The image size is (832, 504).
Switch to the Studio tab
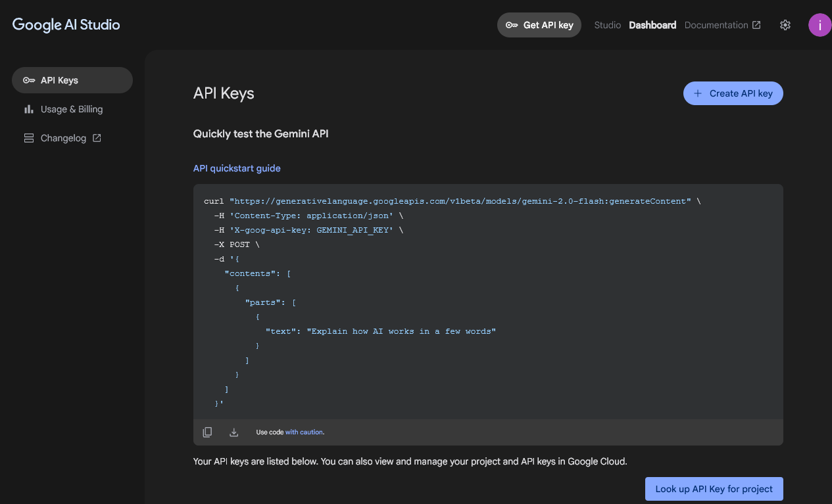(607, 25)
